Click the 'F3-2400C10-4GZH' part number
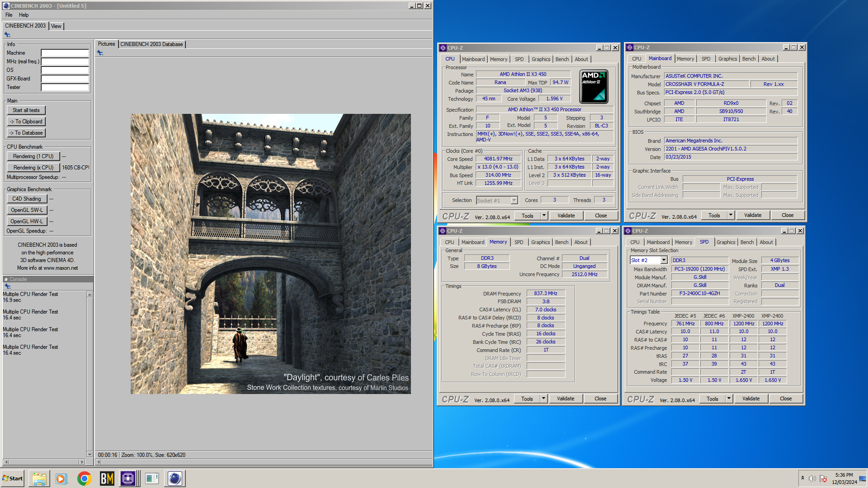This screenshot has width=868, height=488. click(700, 293)
